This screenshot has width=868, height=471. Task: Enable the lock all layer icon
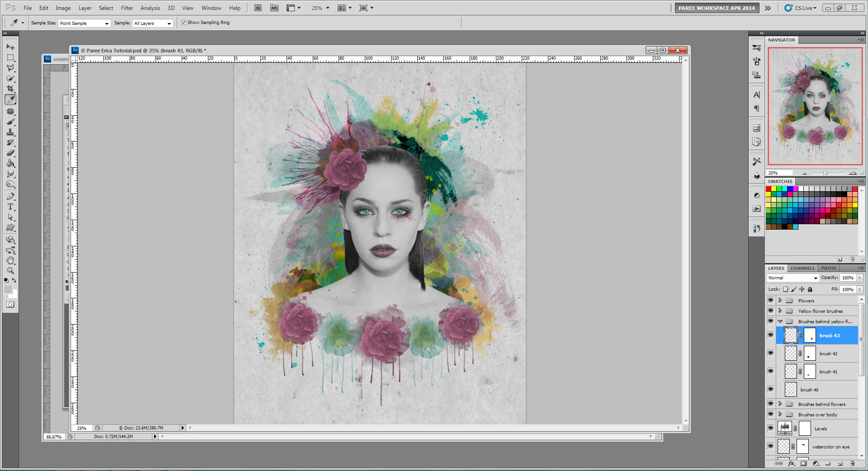pyautogui.click(x=810, y=289)
